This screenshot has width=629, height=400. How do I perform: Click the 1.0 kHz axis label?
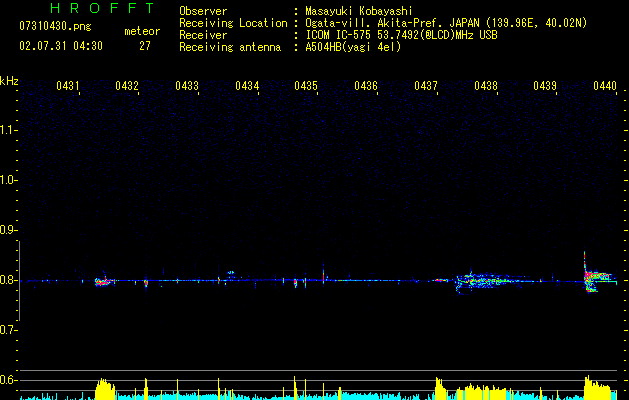8,180
